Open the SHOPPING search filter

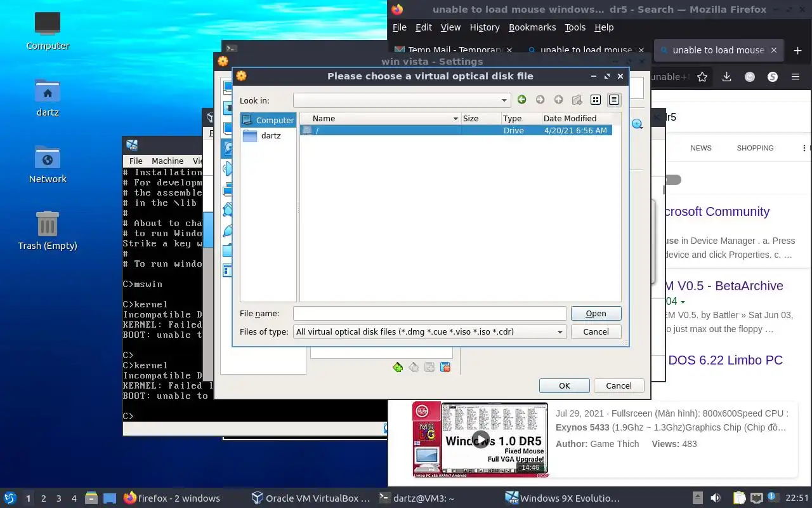coord(755,148)
